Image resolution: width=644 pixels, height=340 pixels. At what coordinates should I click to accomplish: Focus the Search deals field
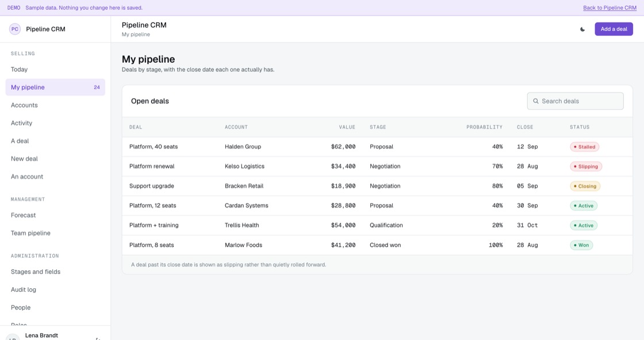(575, 101)
